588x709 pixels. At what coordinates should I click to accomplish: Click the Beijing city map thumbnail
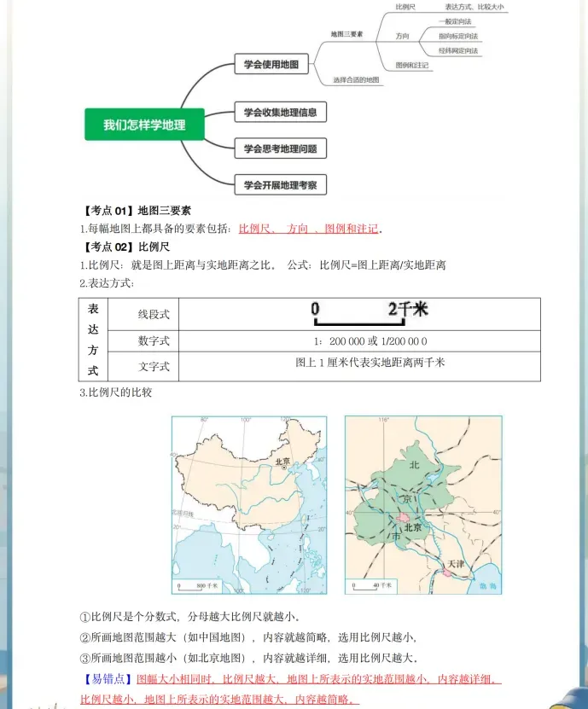tap(423, 505)
